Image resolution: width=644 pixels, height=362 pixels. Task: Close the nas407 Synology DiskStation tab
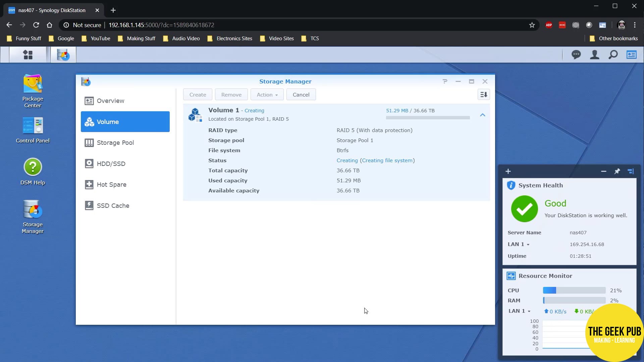(97, 10)
